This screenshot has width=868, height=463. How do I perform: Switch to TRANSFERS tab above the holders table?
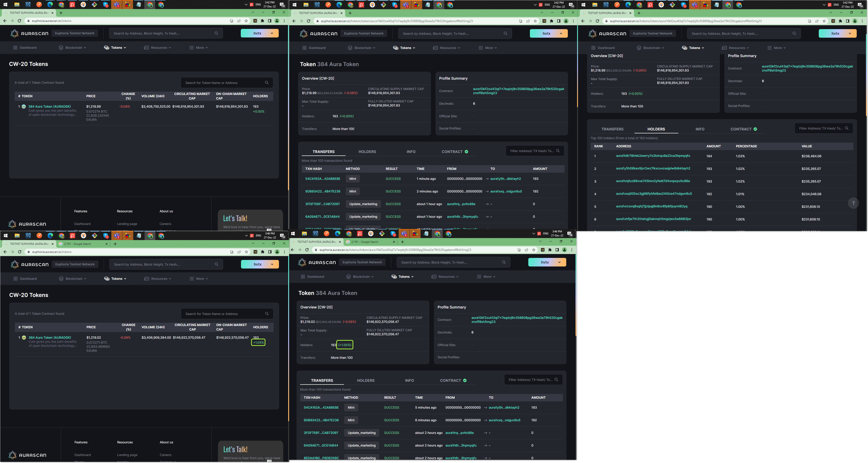coord(612,129)
